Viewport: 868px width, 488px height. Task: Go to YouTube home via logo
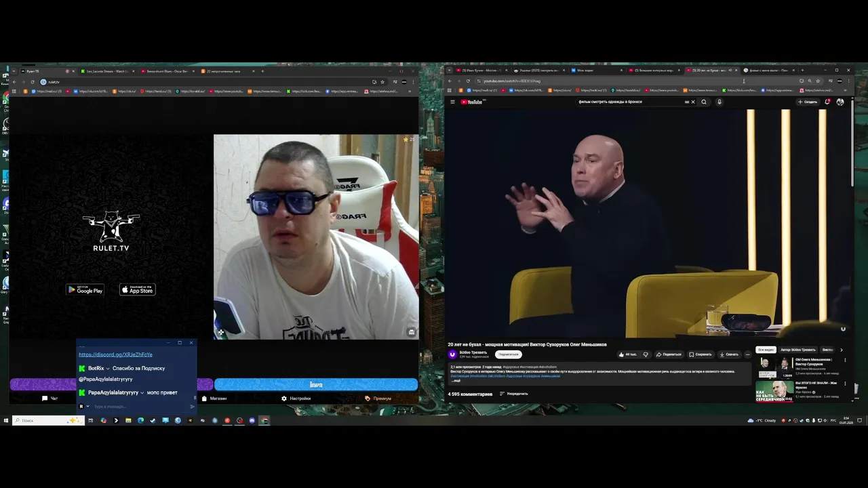click(x=473, y=102)
